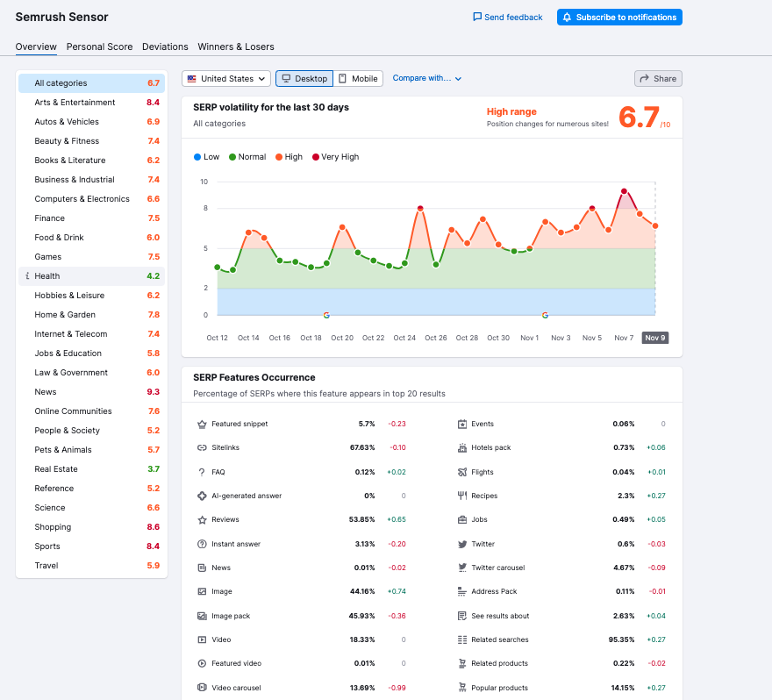Click the Recipes fork and knife icon
The width and height of the screenshot is (772, 700).
[462, 496]
